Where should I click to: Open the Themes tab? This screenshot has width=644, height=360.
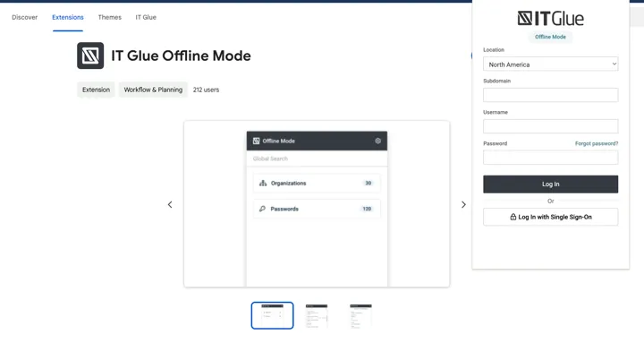point(109,17)
